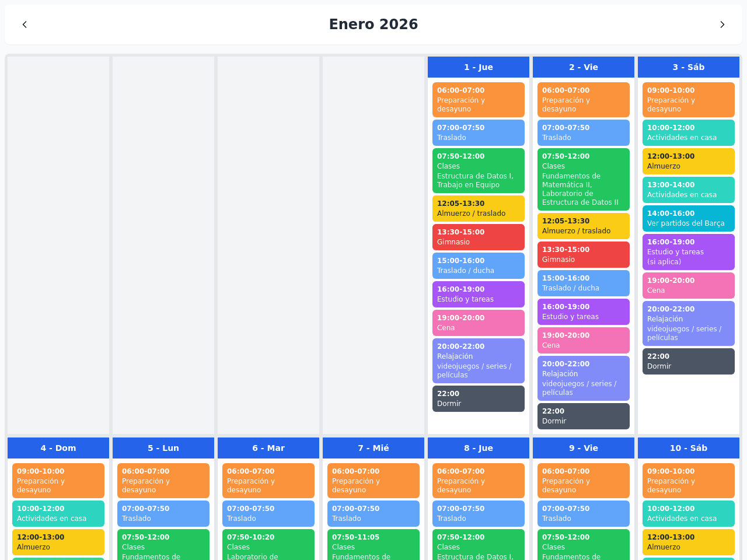747x560 pixels.
Task: Open Jan 5 Clases 07:50-12:00 event
Action: [x=163, y=545]
